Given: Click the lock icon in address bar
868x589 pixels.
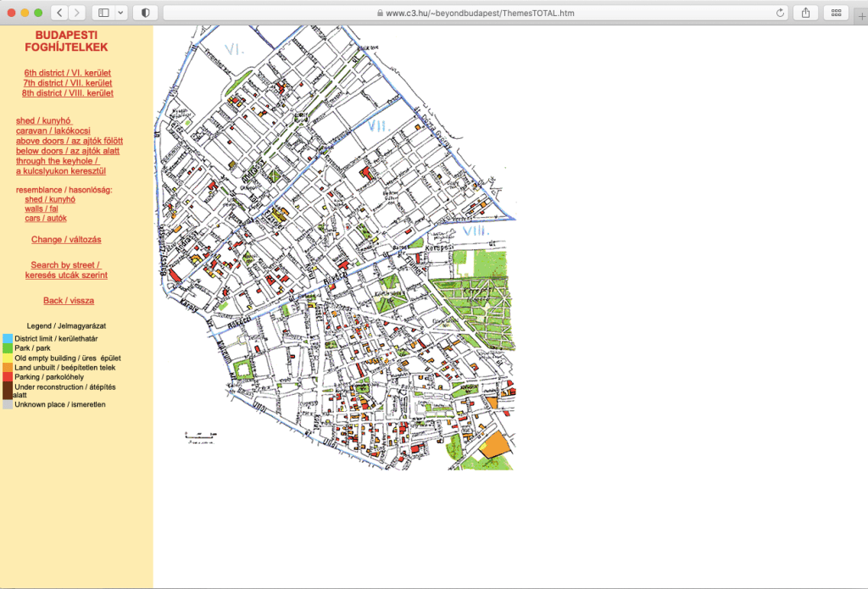Looking at the screenshot, I should (380, 13).
